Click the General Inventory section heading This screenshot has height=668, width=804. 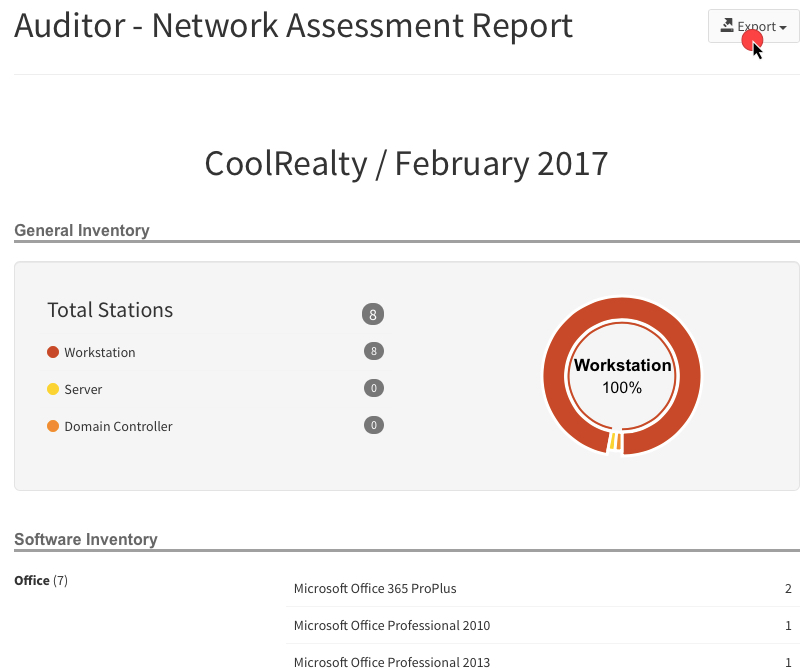pyautogui.click(x=82, y=230)
